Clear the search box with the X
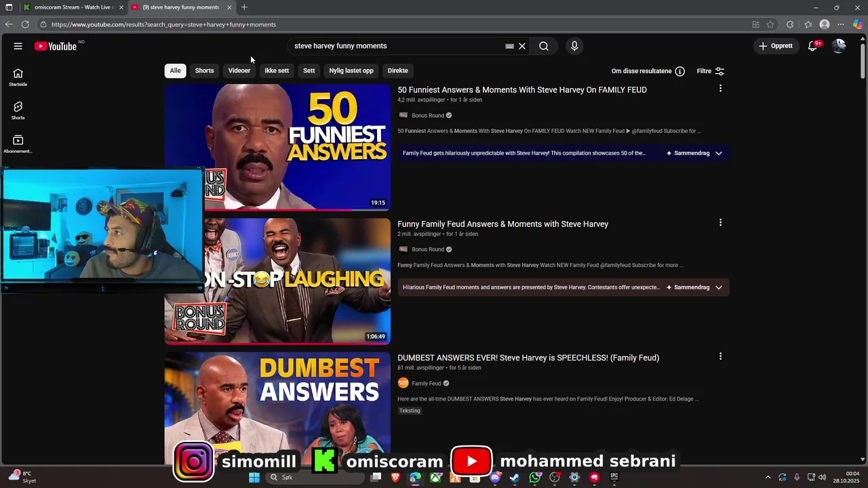 [x=522, y=46]
